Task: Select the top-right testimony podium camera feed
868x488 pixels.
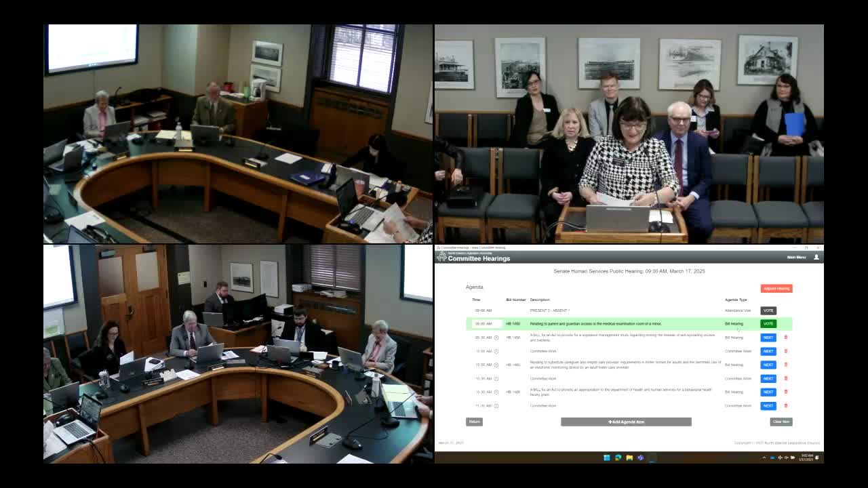Action: pyautogui.click(x=629, y=134)
